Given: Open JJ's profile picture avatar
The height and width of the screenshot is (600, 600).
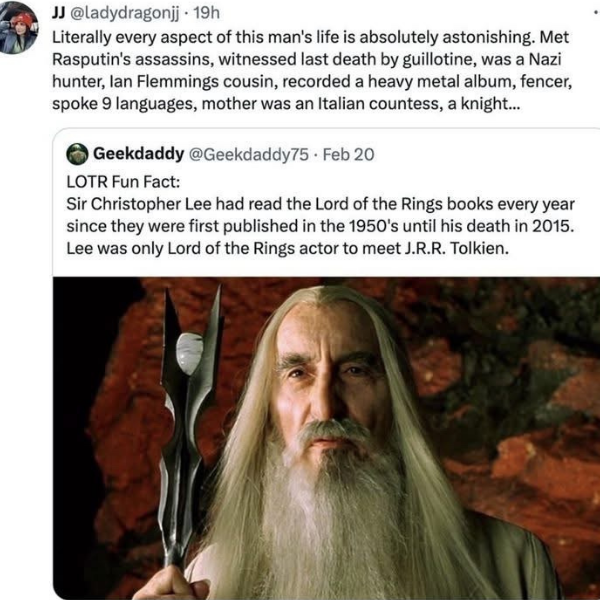Looking at the screenshot, I should click(x=18, y=27).
